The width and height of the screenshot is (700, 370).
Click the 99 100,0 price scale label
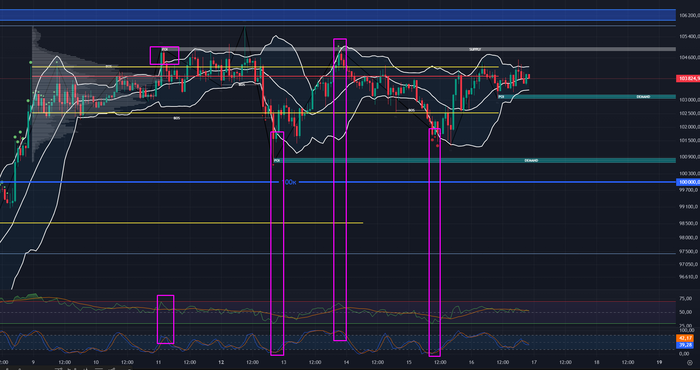689,207
